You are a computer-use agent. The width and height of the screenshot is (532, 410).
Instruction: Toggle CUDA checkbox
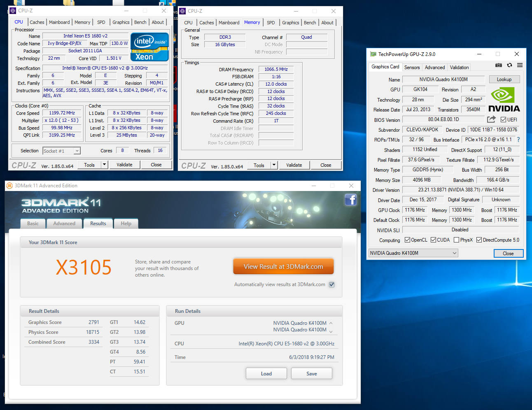click(433, 240)
